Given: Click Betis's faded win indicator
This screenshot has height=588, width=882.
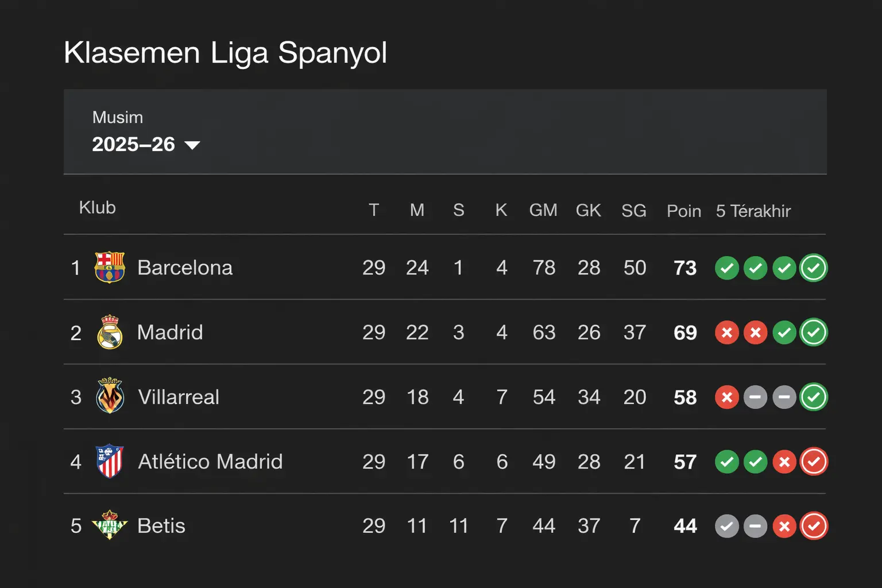Looking at the screenshot, I should tap(726, 525).
